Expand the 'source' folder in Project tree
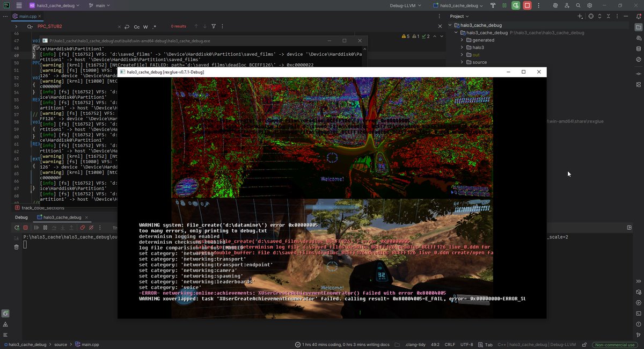Viewport: 644px width, 349px height. pyautogui.click(x=462, y=62)
